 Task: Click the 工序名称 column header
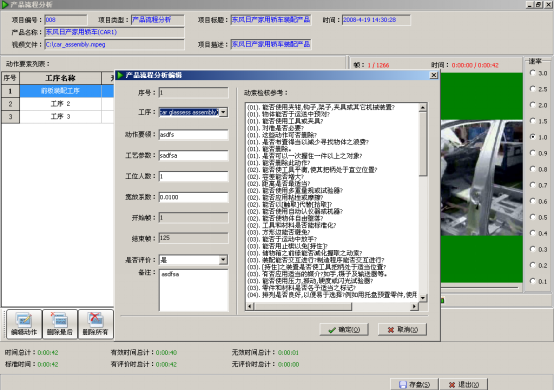point(60,78)
